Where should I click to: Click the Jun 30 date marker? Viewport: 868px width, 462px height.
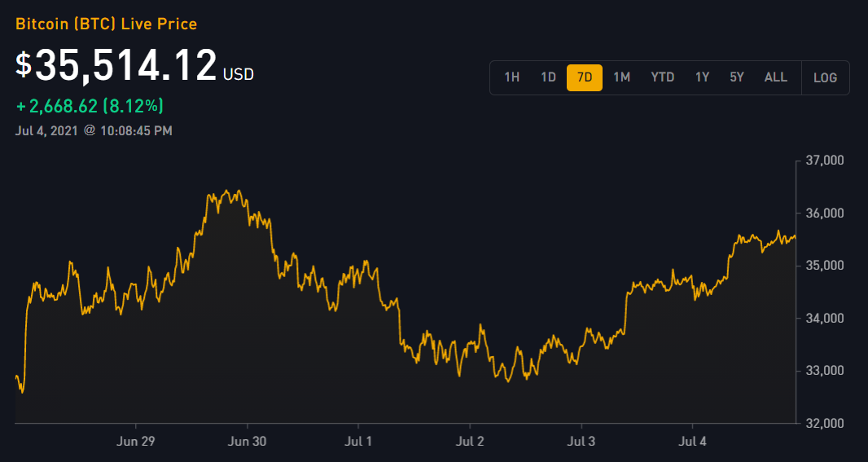pyautogui.click(x=248, y=442)
